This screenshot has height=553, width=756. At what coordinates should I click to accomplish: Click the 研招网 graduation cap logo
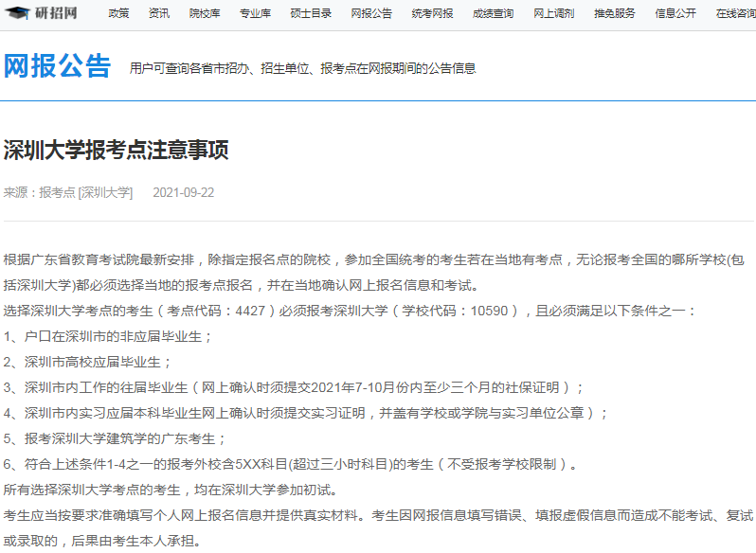pyautogui.click(x=41, y=13)
